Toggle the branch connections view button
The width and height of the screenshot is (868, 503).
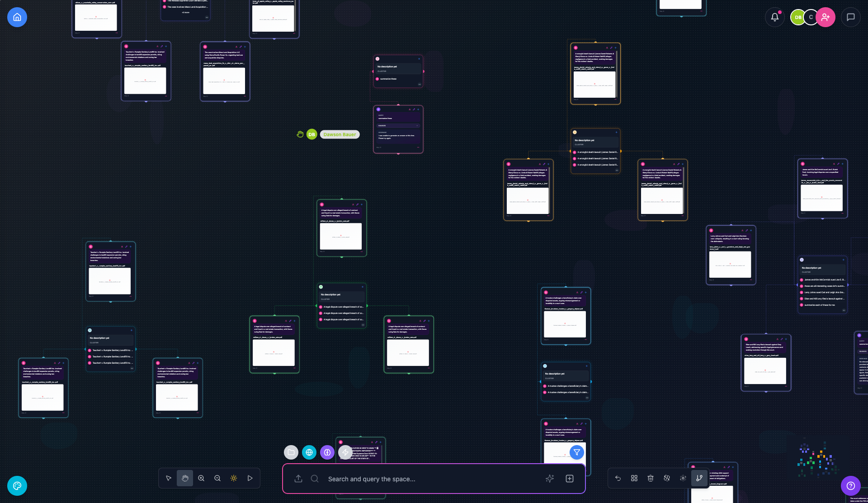click(x=699, y=478)
